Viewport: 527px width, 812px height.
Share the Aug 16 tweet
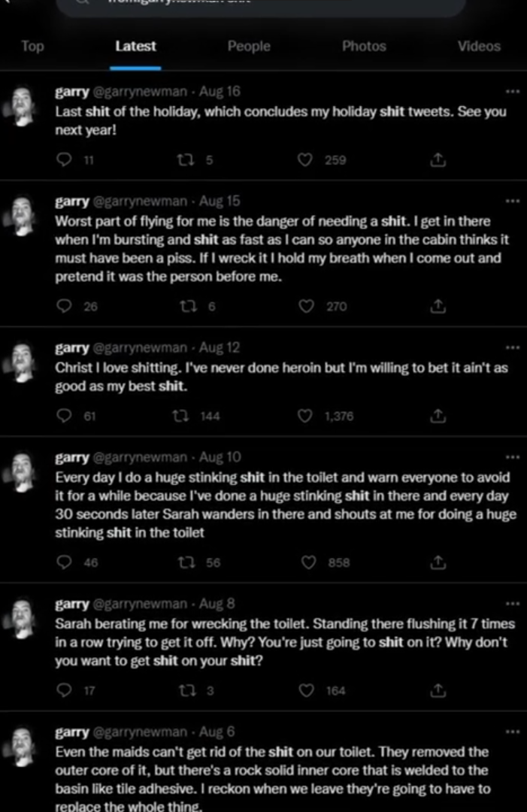(438, 159)
